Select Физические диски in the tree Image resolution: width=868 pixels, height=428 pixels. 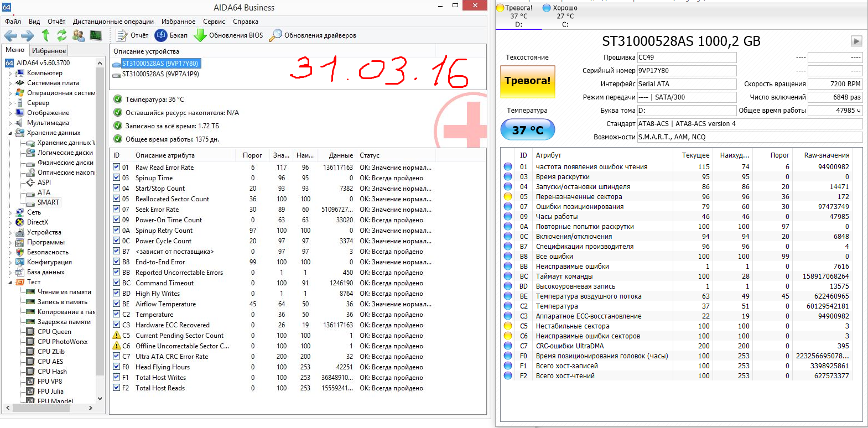click(65, 163)
